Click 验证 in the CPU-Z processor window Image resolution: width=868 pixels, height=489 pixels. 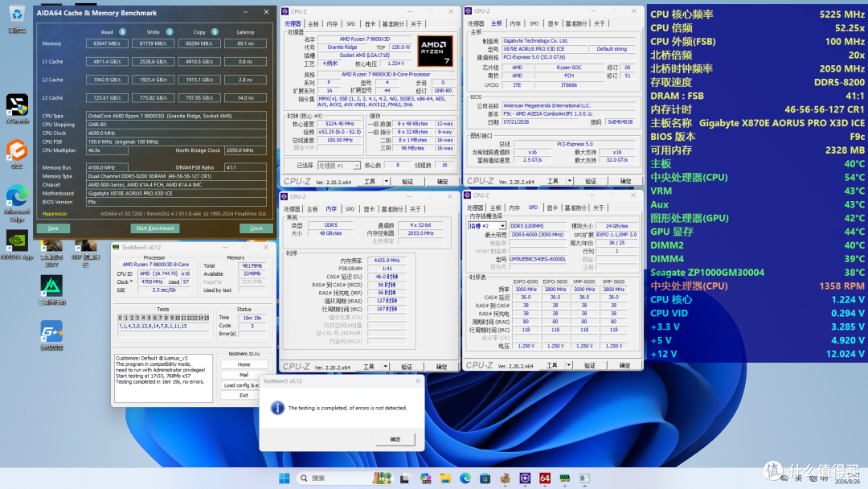pyautogui.click(x=408, y=182)
